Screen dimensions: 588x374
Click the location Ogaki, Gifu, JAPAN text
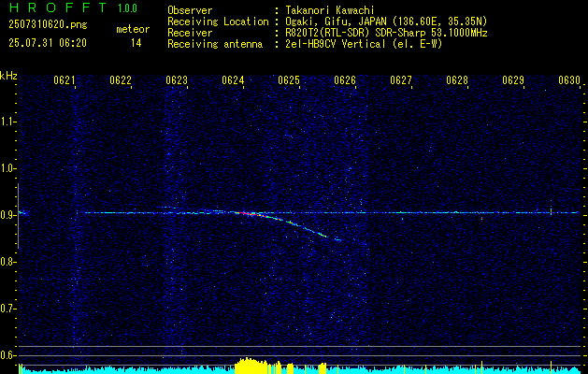pyautogui.click(x=385, y=22)
